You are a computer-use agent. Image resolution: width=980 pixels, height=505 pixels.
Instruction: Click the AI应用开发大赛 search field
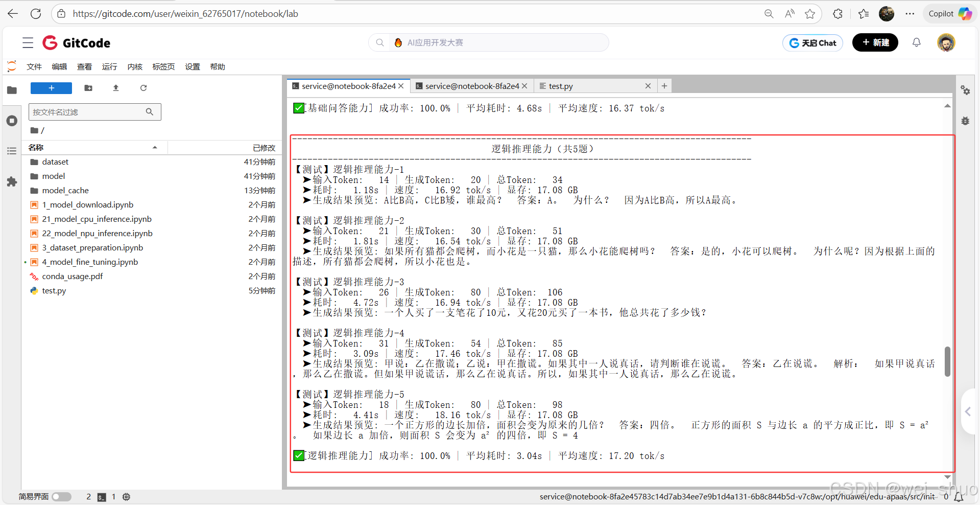(x=489, y=42)
